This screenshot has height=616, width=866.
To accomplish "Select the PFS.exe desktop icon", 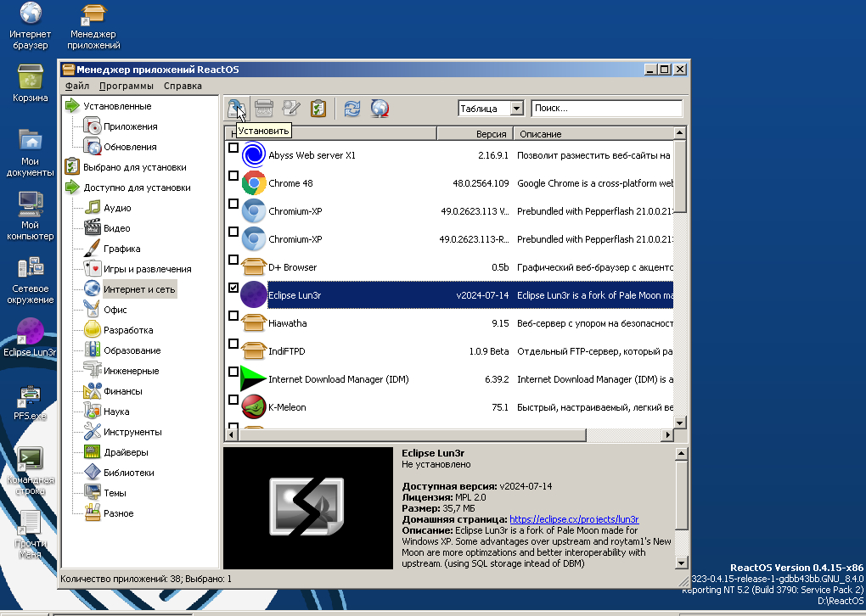I will 30,403.
